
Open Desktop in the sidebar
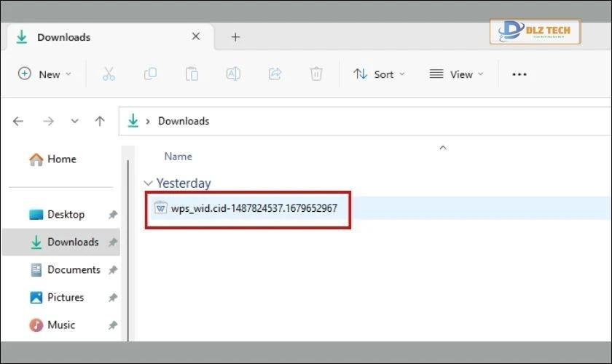(66, 214)
